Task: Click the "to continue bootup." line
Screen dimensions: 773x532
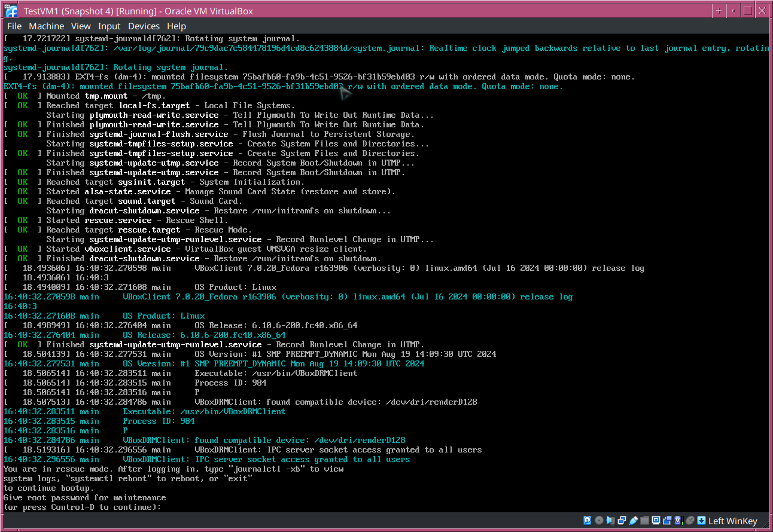Action: (x=49, y=488)
